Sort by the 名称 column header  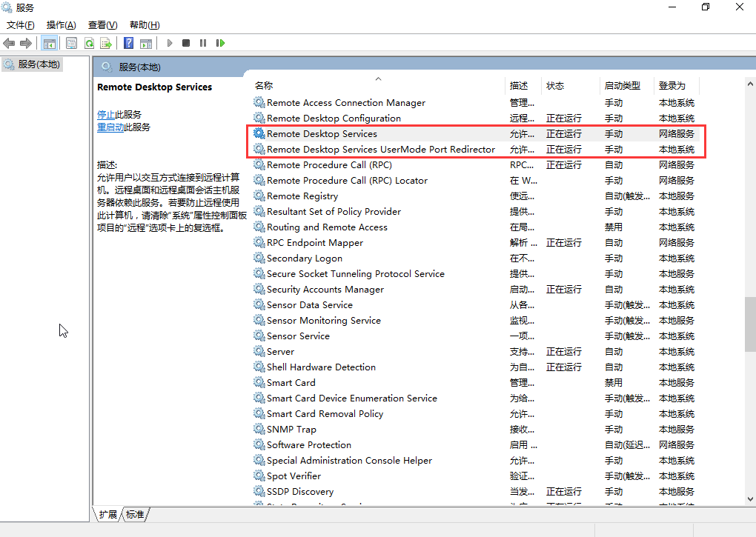(x=379, y=86)
